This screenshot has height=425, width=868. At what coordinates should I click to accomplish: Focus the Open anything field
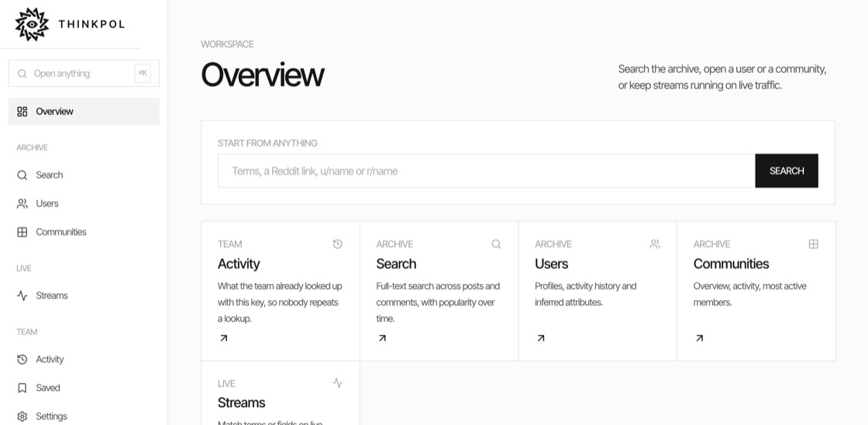coord(84,73)
